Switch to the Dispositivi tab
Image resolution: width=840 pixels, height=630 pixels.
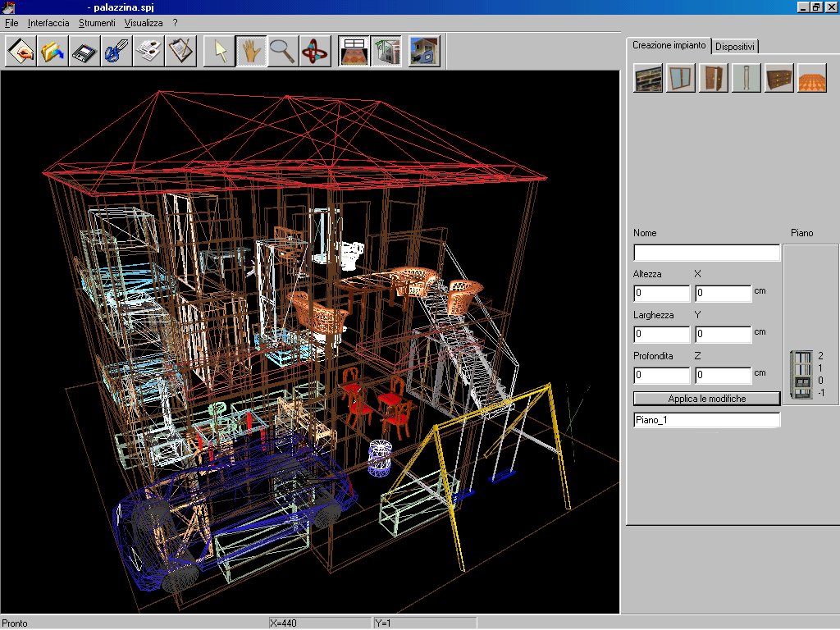[735, 47]
